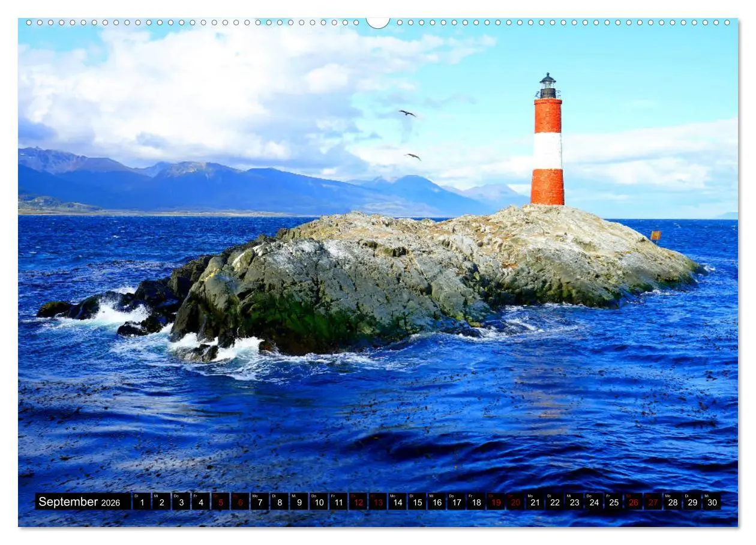Select Saturday 5 shown in red
Image resolution: width=756 pixels, height=545 pixels.
pyautogui.click(x=220, y=502)
